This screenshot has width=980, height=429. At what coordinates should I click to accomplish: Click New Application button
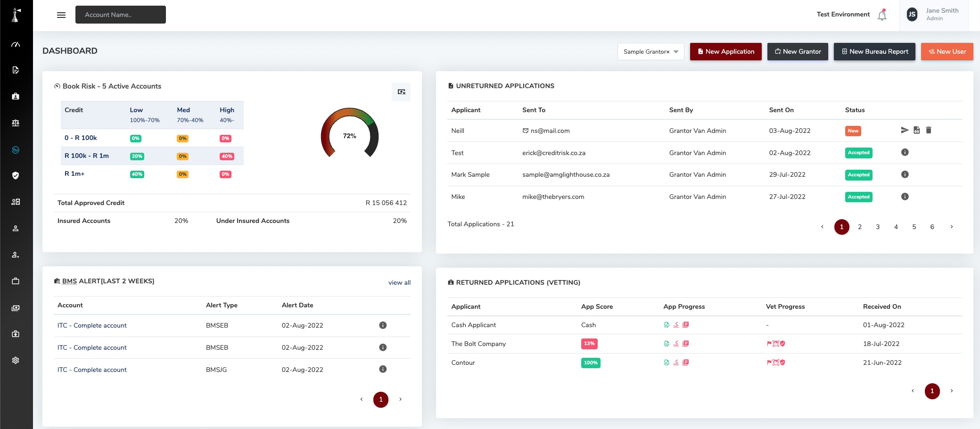[726, 52]
